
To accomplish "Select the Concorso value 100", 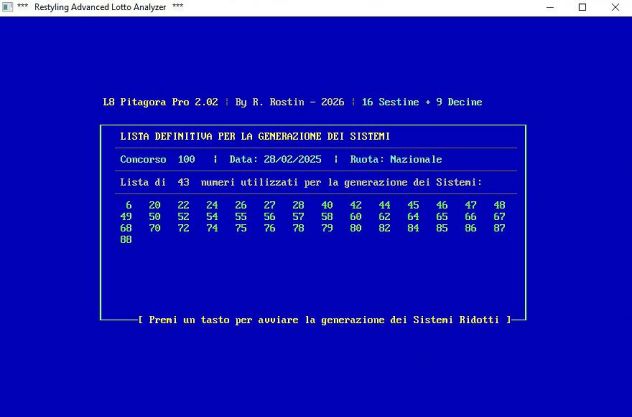I will pos(187,160).
